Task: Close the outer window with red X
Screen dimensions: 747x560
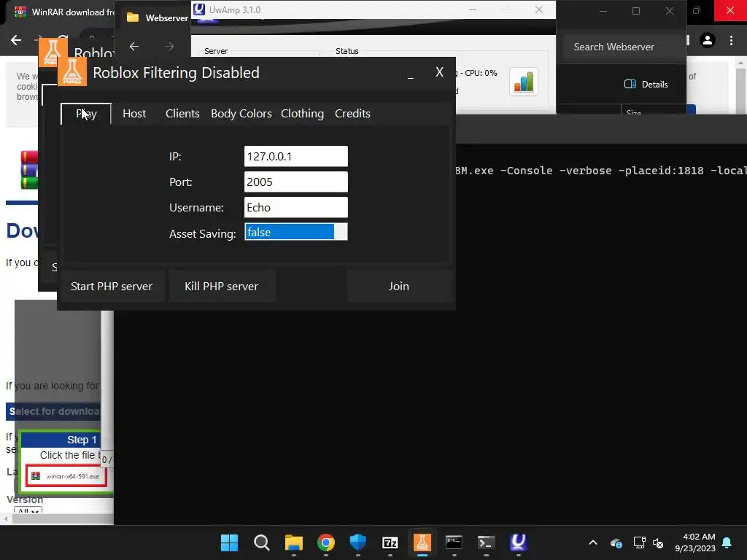Action: [x=730, y=10]
